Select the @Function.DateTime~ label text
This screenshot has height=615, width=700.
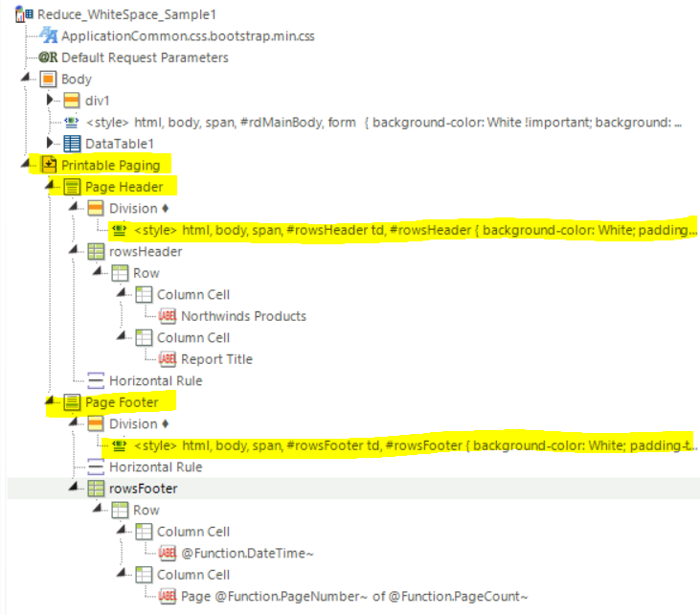coord(247,554)
